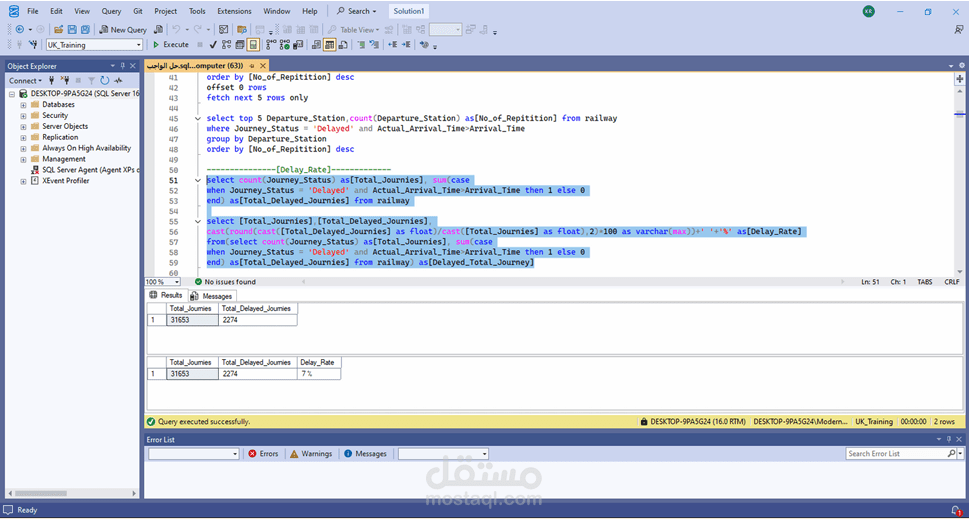Screen dimensions: 969x519
Task: Click the Undo arrow icon
Action: point(176,29)
